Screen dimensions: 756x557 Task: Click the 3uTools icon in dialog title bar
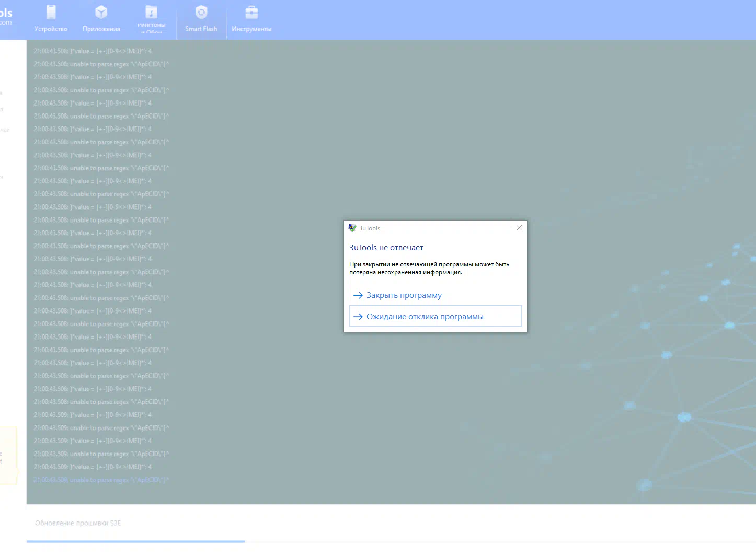[352, 228]
